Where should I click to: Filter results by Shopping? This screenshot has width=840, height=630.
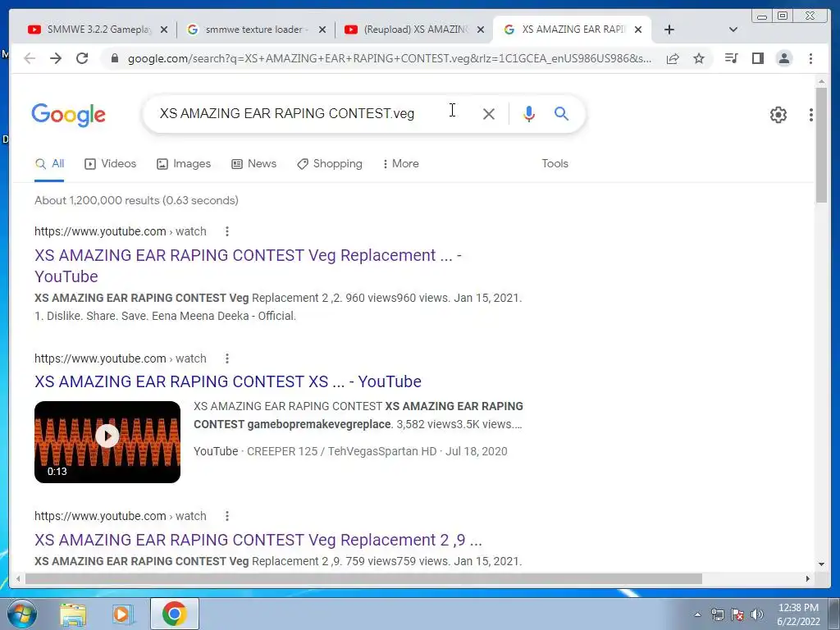(x=330, y=163)
